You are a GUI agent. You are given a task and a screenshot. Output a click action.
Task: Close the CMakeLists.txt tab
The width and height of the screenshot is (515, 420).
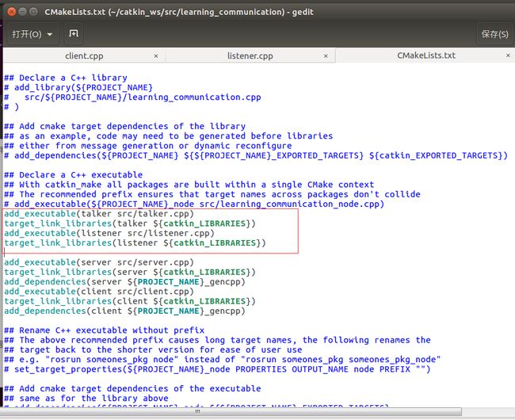508,55
